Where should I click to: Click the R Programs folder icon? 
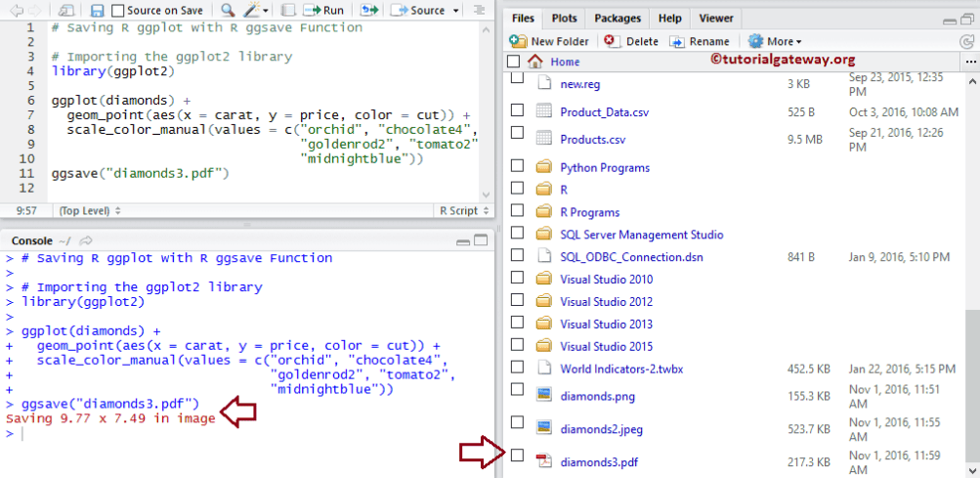(x=544, y=211)
